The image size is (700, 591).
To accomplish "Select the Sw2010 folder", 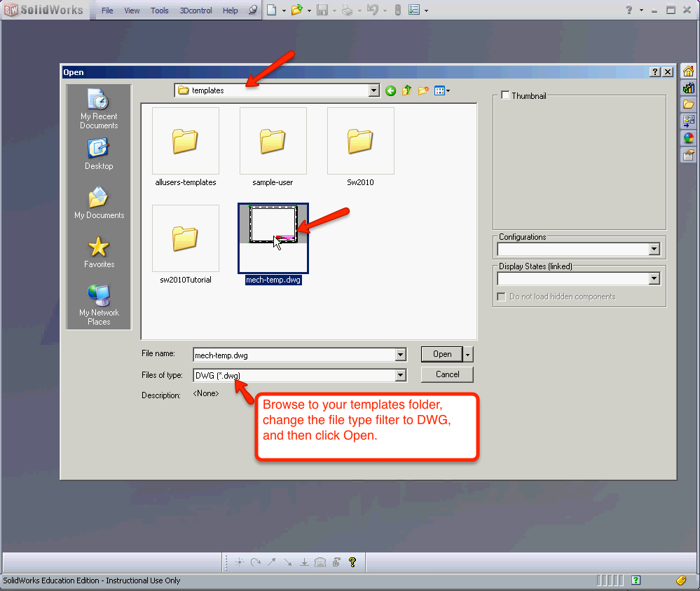I will coord(360,147).
